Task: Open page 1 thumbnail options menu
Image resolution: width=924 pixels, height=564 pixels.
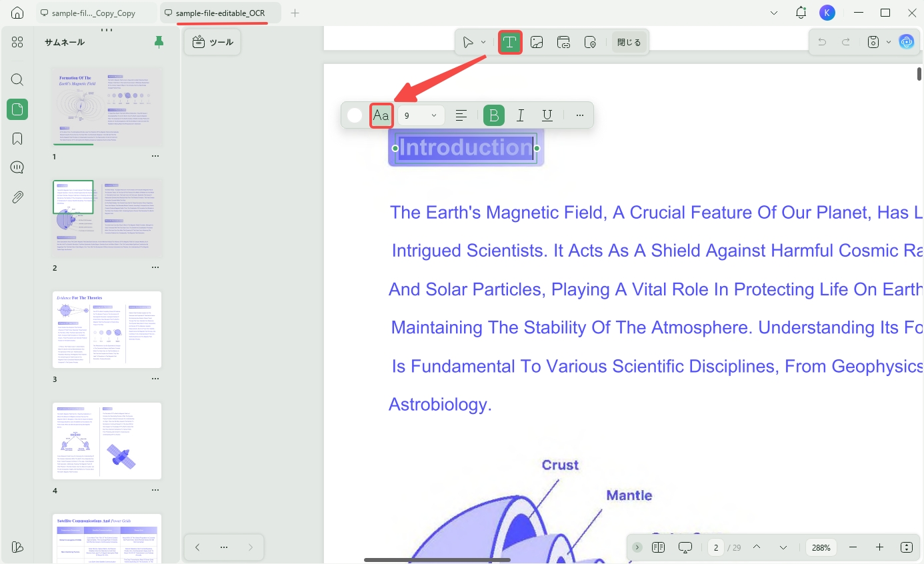Action: [155, 156]
